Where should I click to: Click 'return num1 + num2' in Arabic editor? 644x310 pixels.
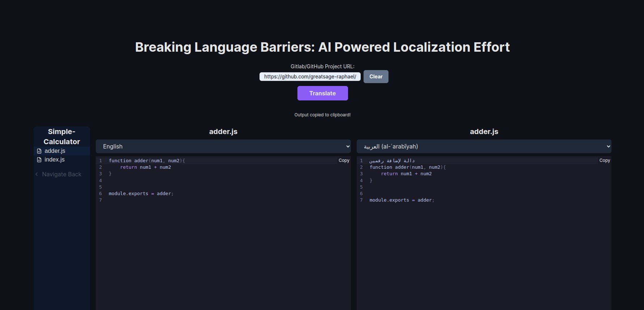click(406, 174)
